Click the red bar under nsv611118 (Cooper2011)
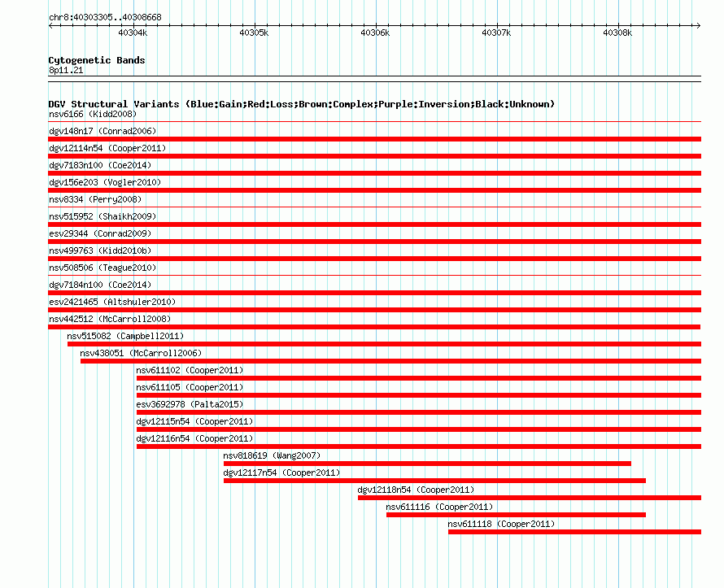Image resolution: width=724 pixels, height=588 pixels. coord(574,532)
